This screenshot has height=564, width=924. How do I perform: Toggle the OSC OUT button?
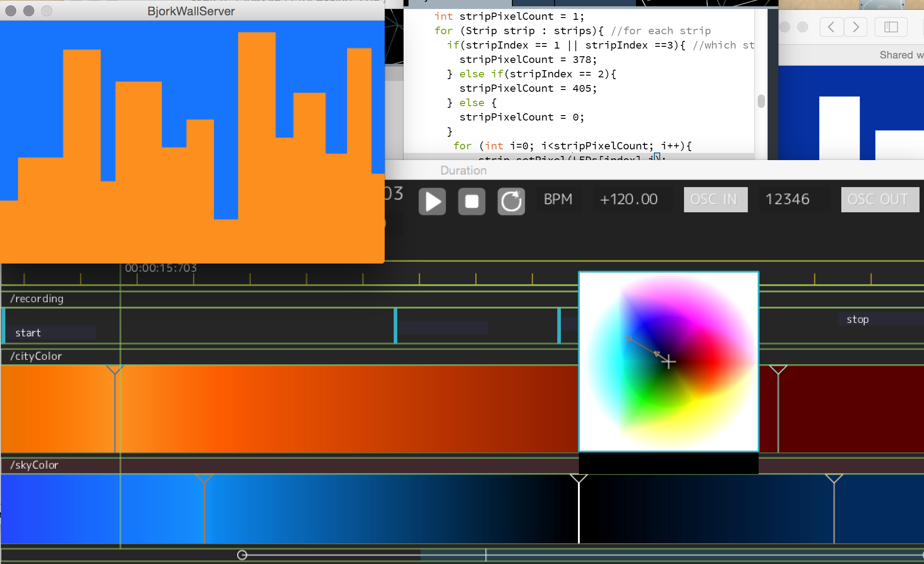pyautogui.click(x=880, y=199)
